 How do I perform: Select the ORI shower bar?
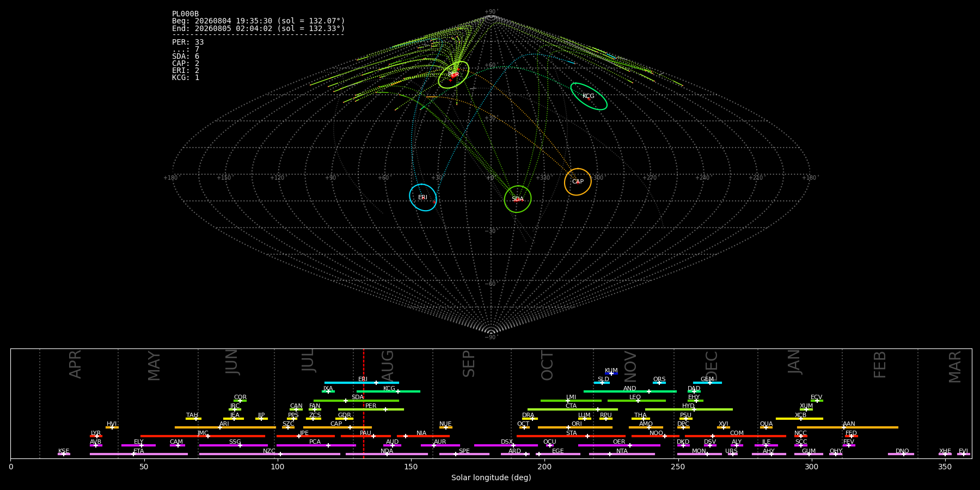(575, 427)
